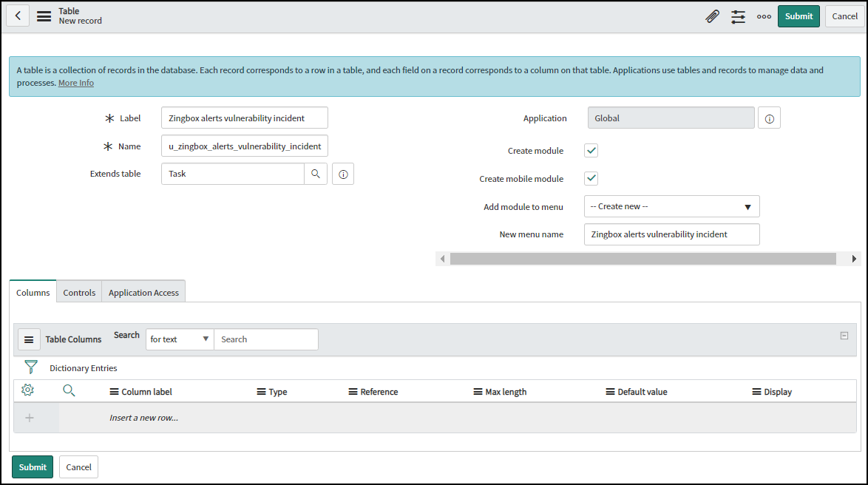Open the More Info link
The width and height of the screenshot is (868, 485).
coord(76,83)
